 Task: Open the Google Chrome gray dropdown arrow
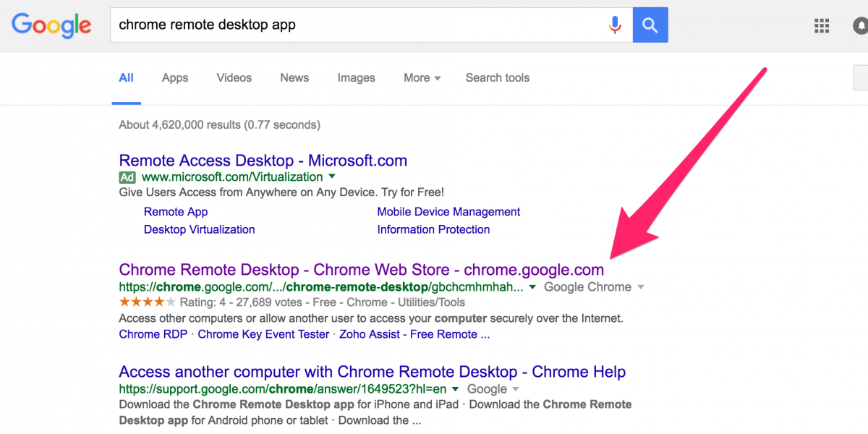click(639, 287)
